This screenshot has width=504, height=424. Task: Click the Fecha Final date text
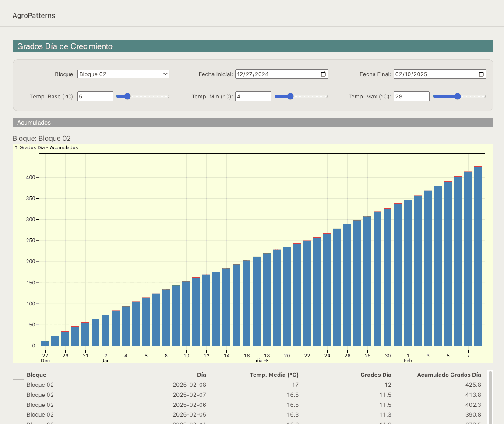(411, 74)
